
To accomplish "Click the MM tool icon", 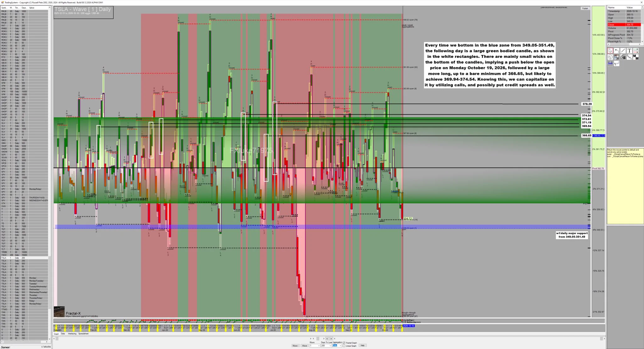I will (636, 57).
